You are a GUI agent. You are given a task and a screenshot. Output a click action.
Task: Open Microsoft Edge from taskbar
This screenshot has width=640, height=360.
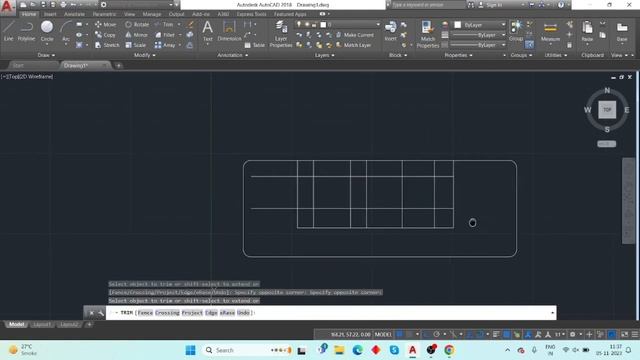click(x=358, y=350)
